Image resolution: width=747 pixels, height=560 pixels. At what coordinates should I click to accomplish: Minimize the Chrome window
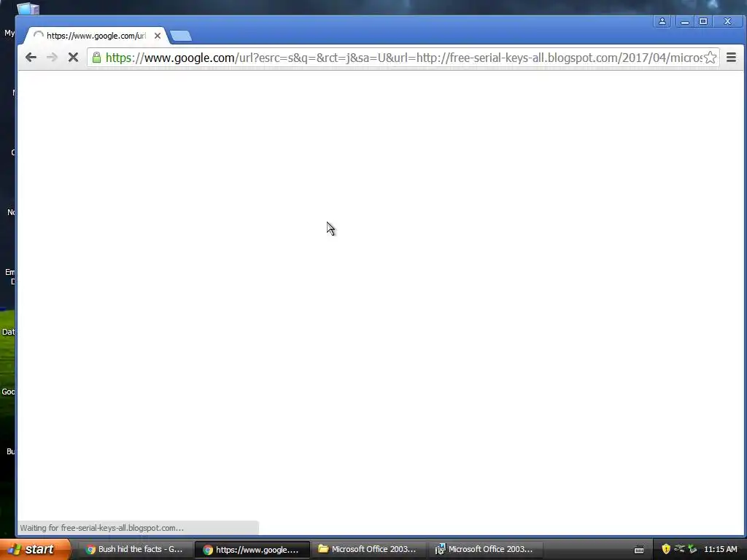(x=684, y=21)
